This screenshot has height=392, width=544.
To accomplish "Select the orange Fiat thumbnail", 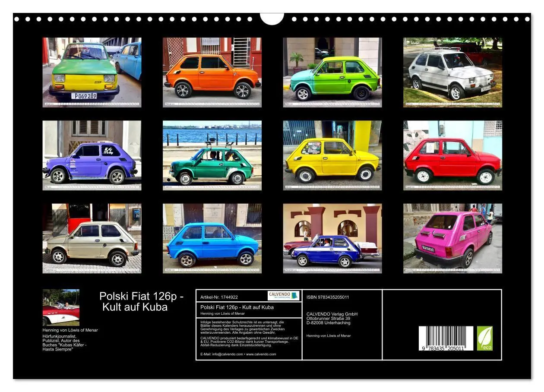I will (212, 72).
